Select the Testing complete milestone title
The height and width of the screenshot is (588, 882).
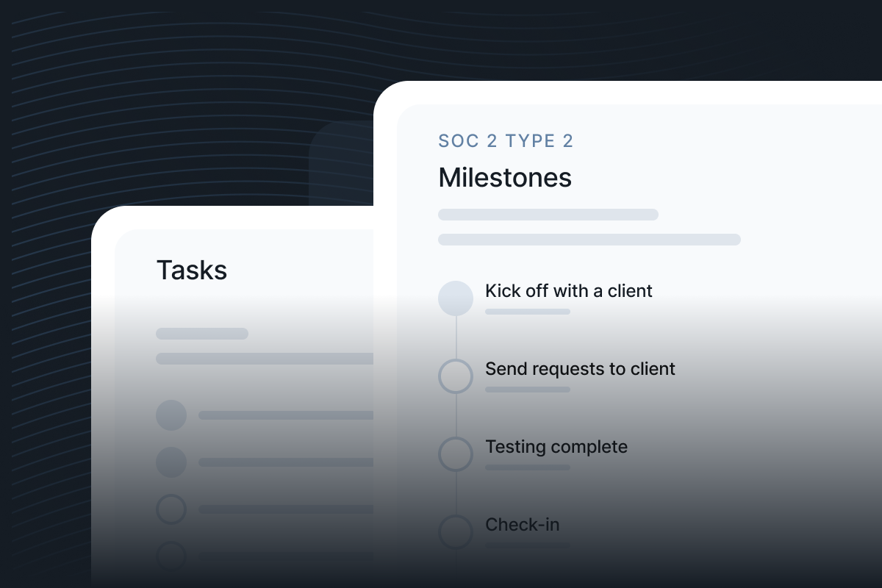tap(556, 447)
